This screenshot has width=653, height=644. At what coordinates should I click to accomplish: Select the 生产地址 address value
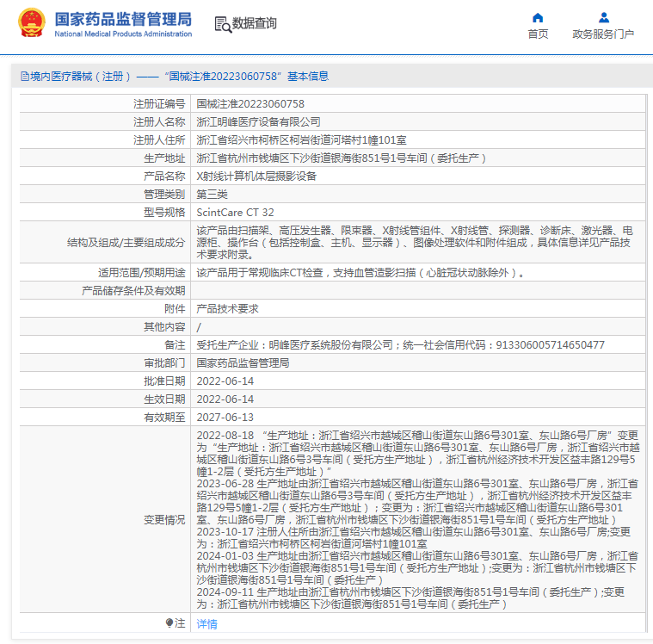pyautogui.click(x=341, y=158)
